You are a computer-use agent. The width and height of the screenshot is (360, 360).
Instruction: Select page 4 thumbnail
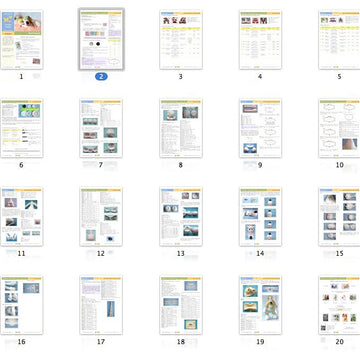(260, 40)
